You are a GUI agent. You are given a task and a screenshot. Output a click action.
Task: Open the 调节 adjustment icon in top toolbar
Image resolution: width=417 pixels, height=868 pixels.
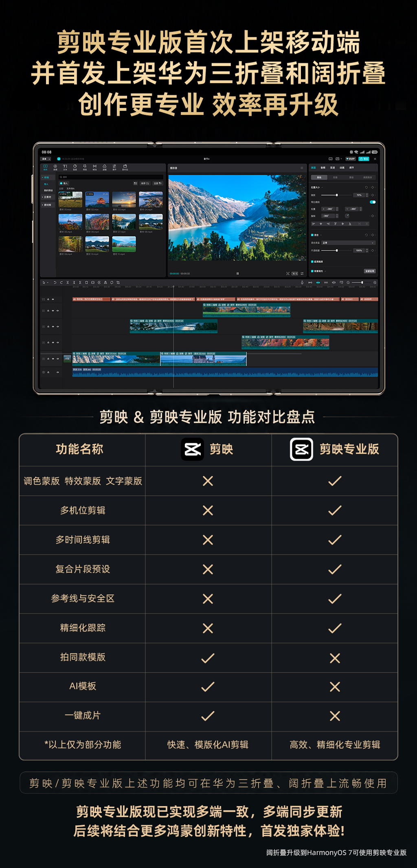point(114,167)
